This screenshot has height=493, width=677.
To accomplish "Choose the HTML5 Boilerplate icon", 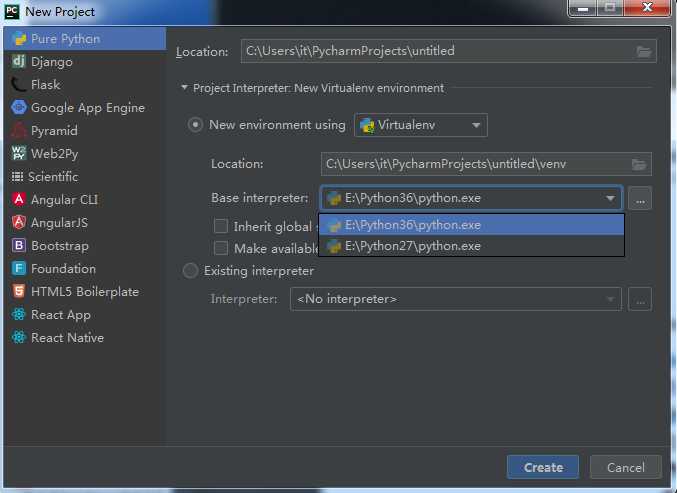I will pos(19,291).
